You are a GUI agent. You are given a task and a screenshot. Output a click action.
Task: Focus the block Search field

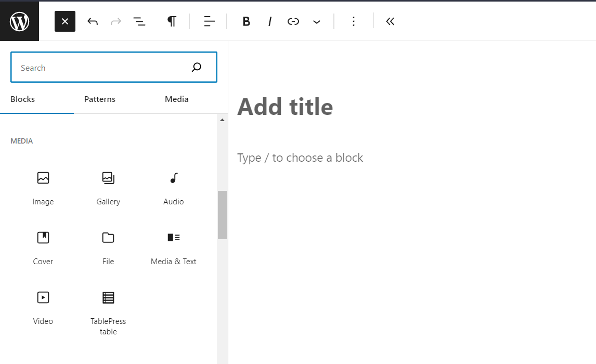click(114, 67)
